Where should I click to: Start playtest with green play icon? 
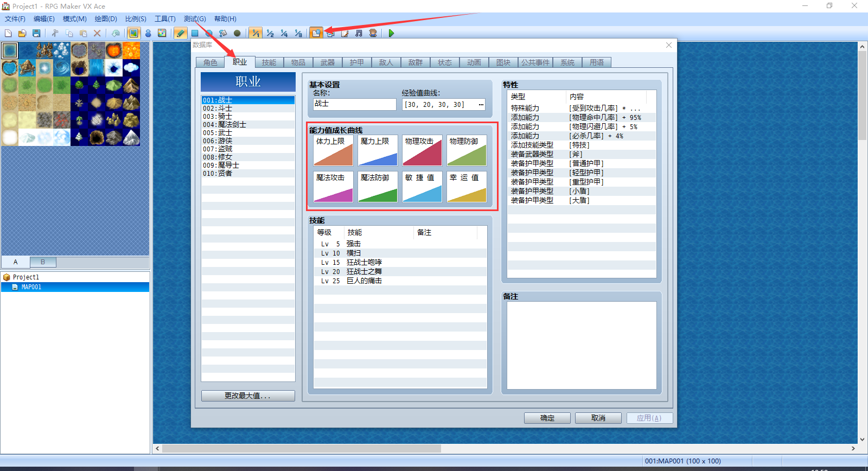[x=391, y=33]
